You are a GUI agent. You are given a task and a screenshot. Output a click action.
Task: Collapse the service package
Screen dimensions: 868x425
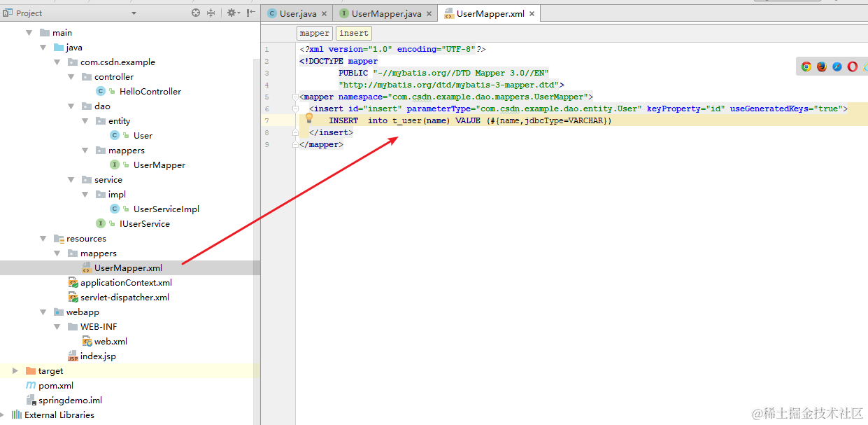[x=71, y=179]
